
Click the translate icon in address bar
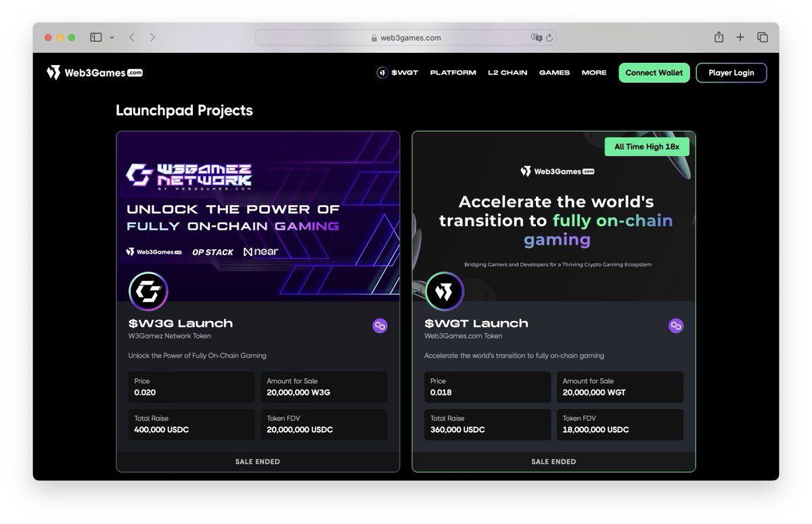pos(536,38)
